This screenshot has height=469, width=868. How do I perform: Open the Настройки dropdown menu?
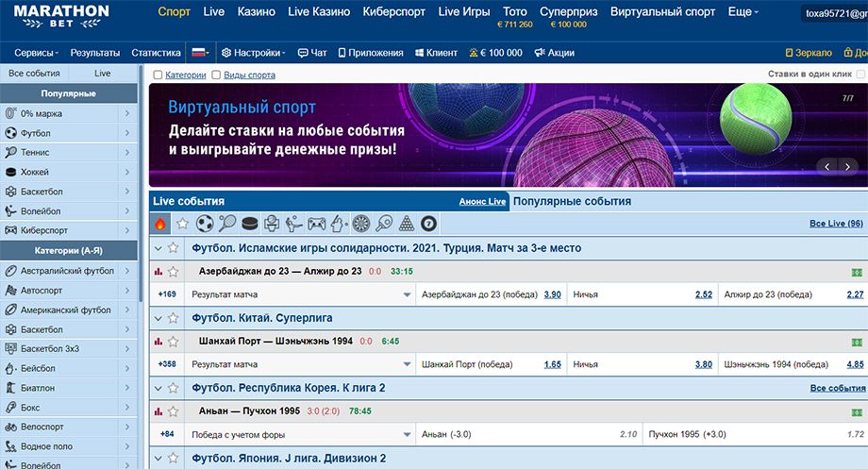(x=256, y=53)
